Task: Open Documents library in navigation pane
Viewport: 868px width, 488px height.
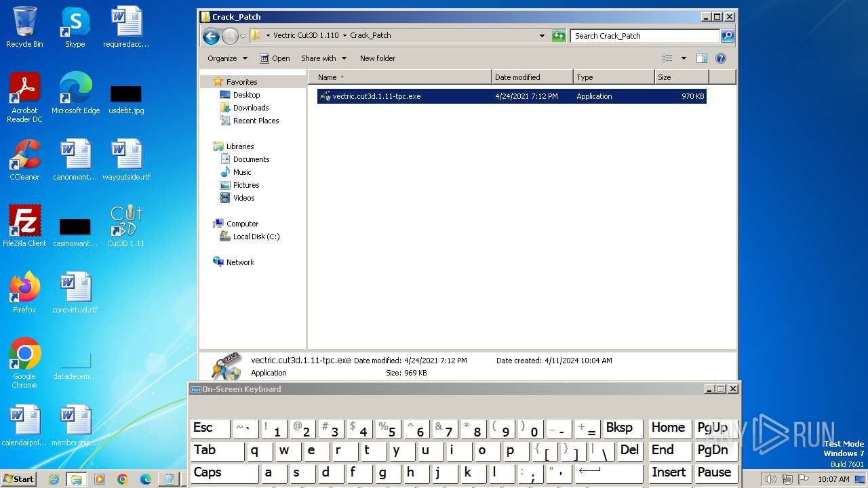Action: pos(251,159)
